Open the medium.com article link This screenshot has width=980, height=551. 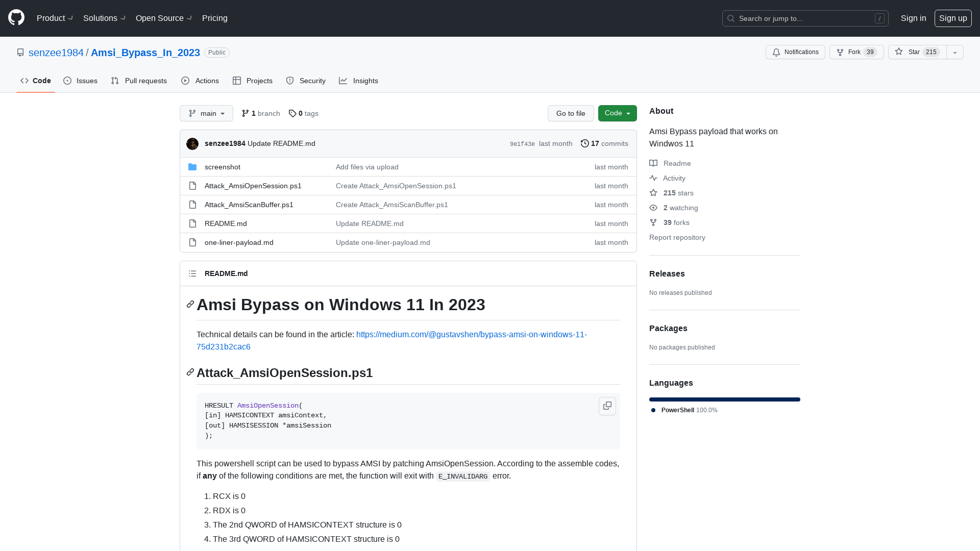(391, 340)
